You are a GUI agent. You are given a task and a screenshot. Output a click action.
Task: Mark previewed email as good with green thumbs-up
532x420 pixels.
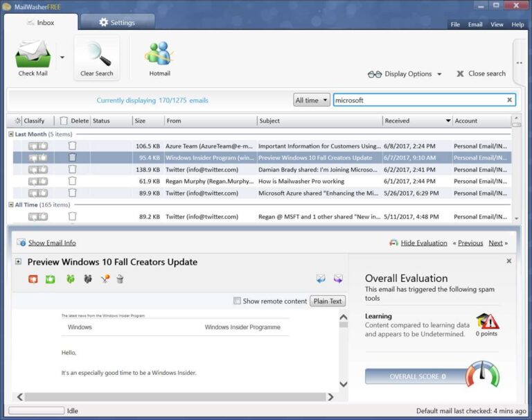point(50,279)
